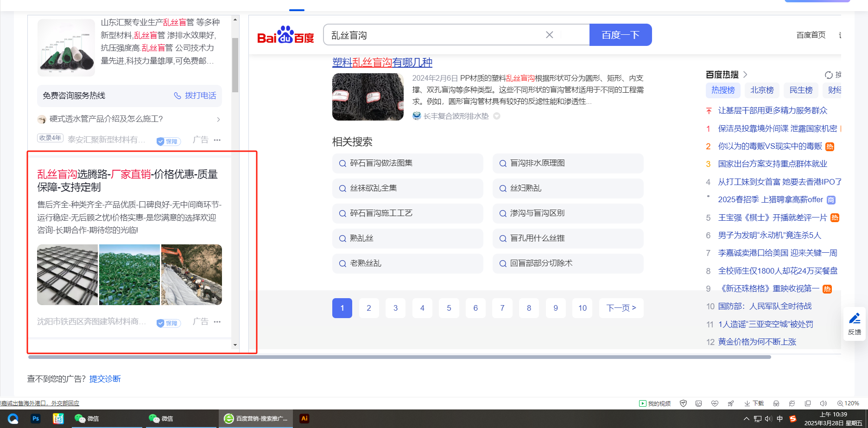Show hidden system tray icons
Screen dimensions: 868x428
[746, 419]
